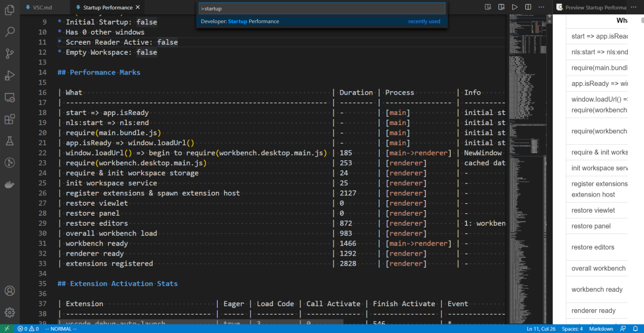Change the Markdown language mode

[x=600, y=329]
